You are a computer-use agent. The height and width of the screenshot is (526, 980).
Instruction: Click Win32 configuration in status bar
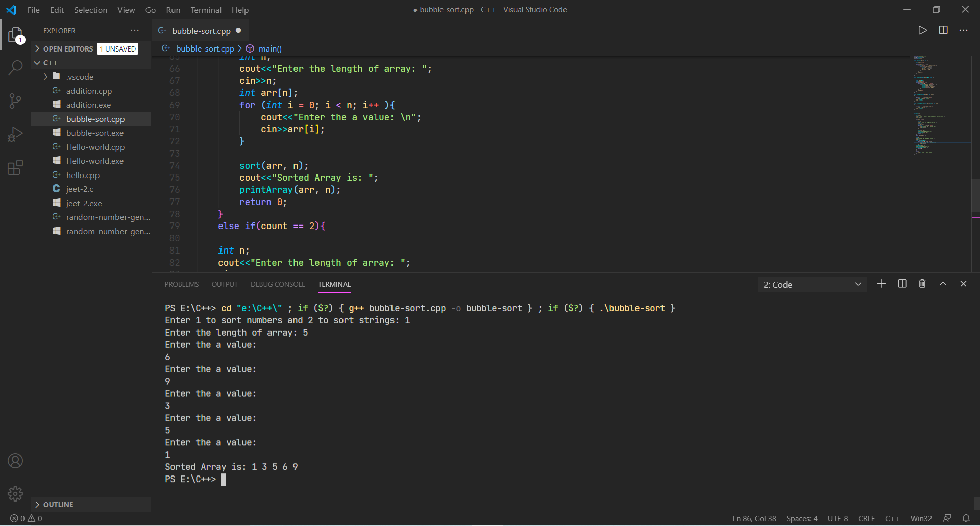(921, 518)
